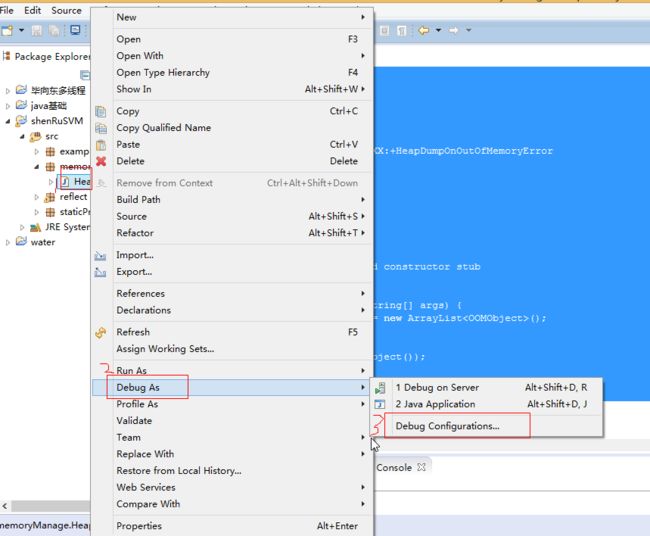Open the Declarations submenu
The image size is (650, 536).
[x=233, y=310]
